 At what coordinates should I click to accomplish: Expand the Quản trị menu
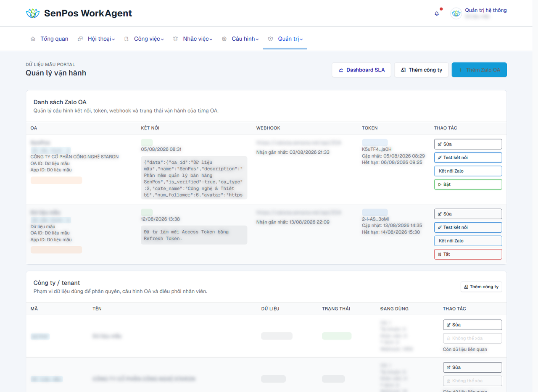click(286, 39)
